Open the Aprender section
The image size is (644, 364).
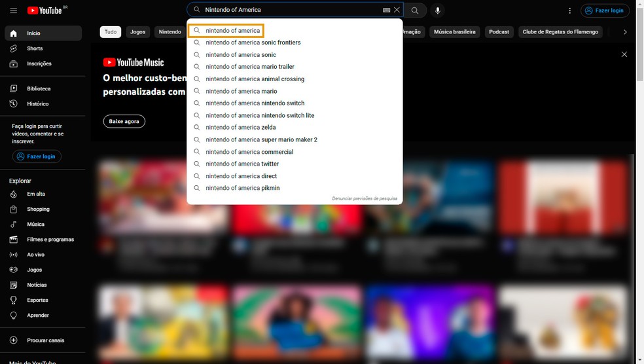click(x=43, y=316)
